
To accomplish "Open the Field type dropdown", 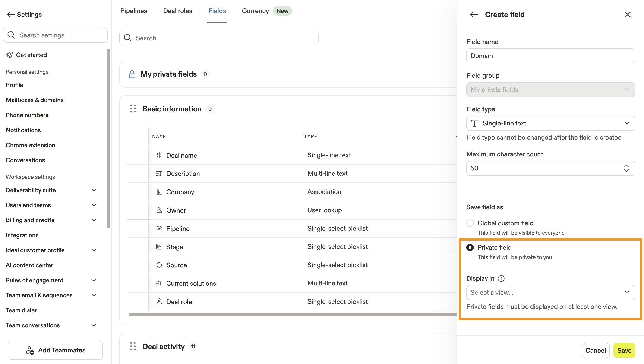I will pyautogui.click(x=550, y=123).
